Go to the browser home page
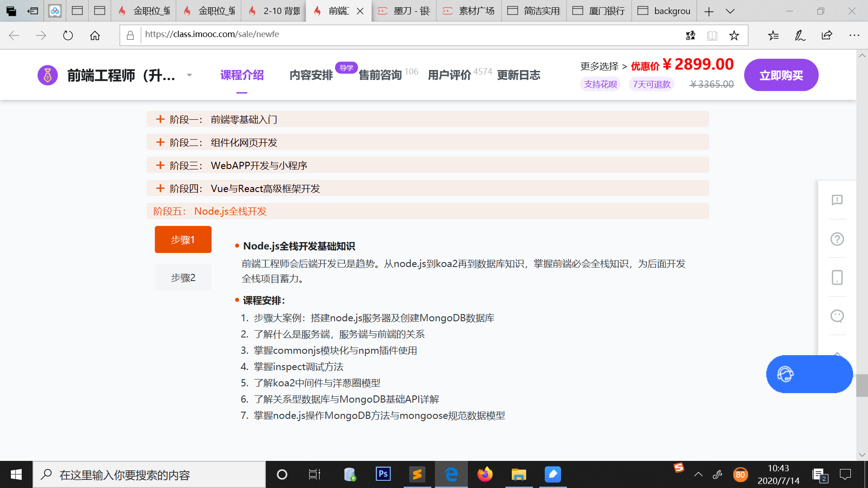868x488 pixels. pos(95,35)
